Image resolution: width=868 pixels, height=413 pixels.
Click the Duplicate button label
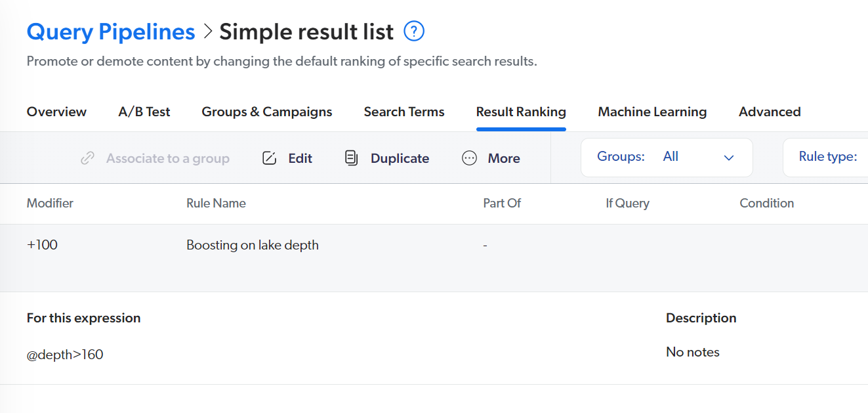tap(400, 158)
